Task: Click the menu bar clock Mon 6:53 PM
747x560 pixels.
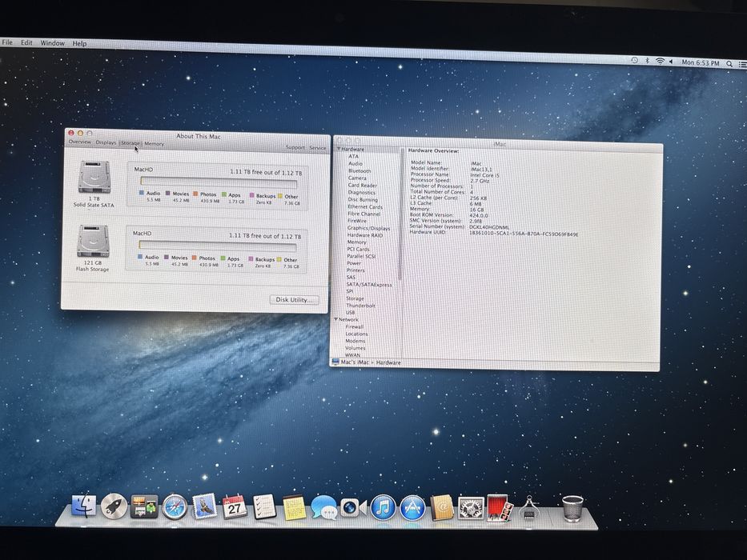Action: click(701, 62)
